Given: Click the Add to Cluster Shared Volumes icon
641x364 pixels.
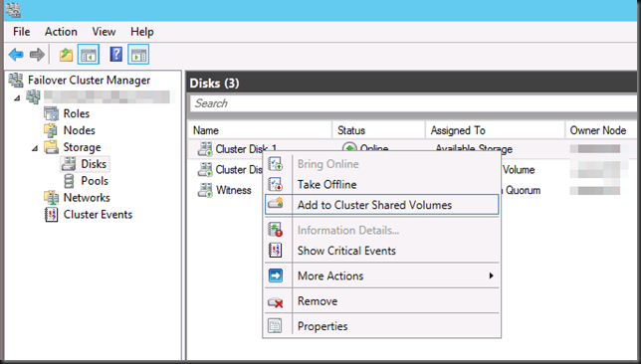Looking at the screenshot, I should click(x=275, y=204).
